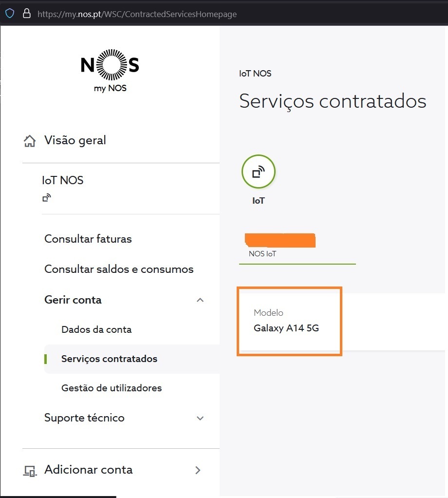This screenshot has height=498, width=448.
Task: Click the IoT NOS account heading in sidebar
Action: point(62,180)
